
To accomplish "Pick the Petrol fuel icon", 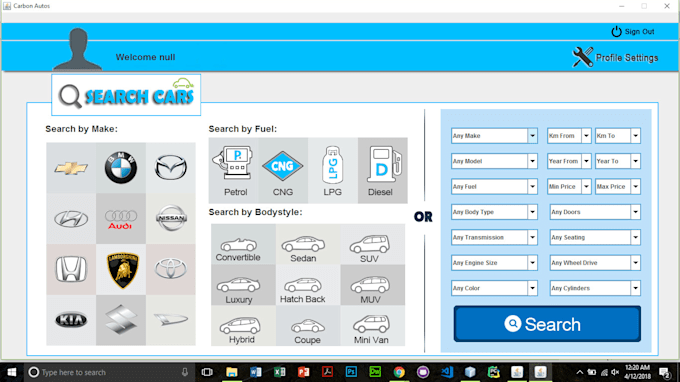I will click(233, 171).
